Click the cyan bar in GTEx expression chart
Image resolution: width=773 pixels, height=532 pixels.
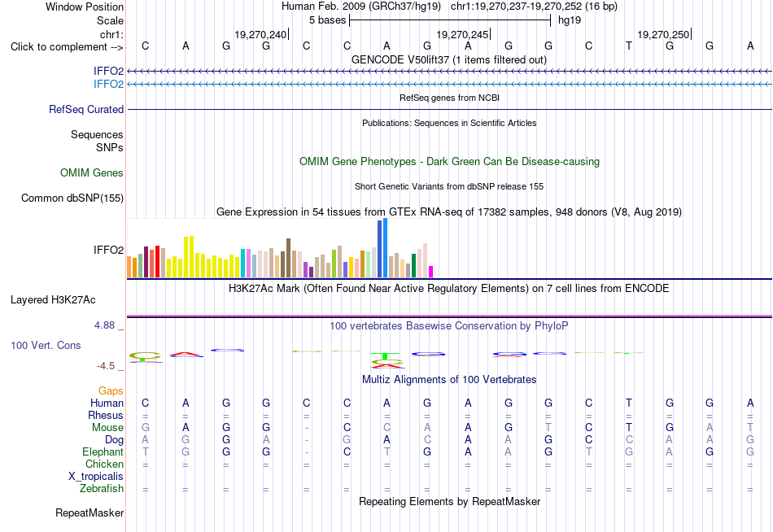pos(243,264)
